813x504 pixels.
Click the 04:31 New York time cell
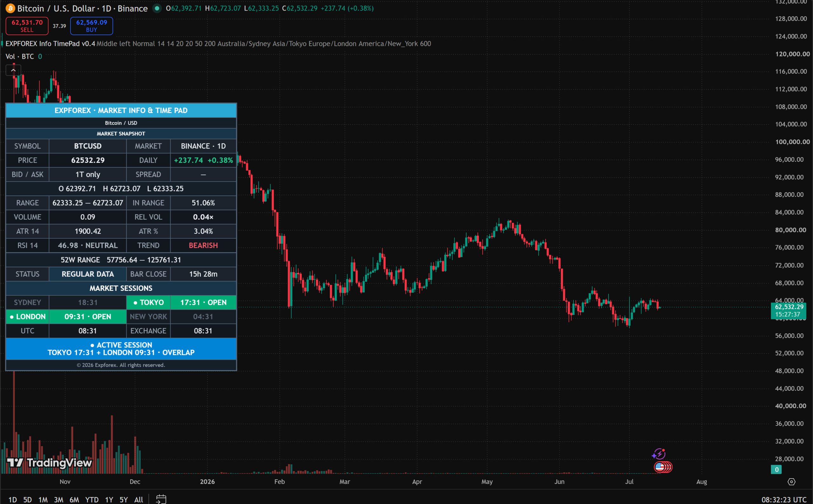[203, 317]
